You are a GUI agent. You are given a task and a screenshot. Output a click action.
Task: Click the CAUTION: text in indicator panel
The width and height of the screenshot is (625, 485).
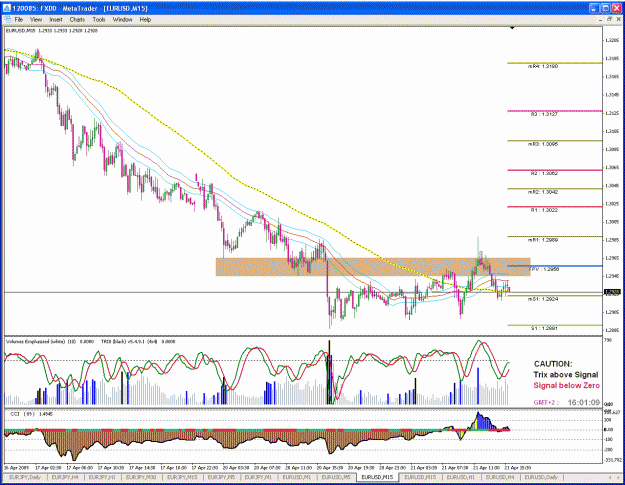pyautogui.click(x=553, y=364)
